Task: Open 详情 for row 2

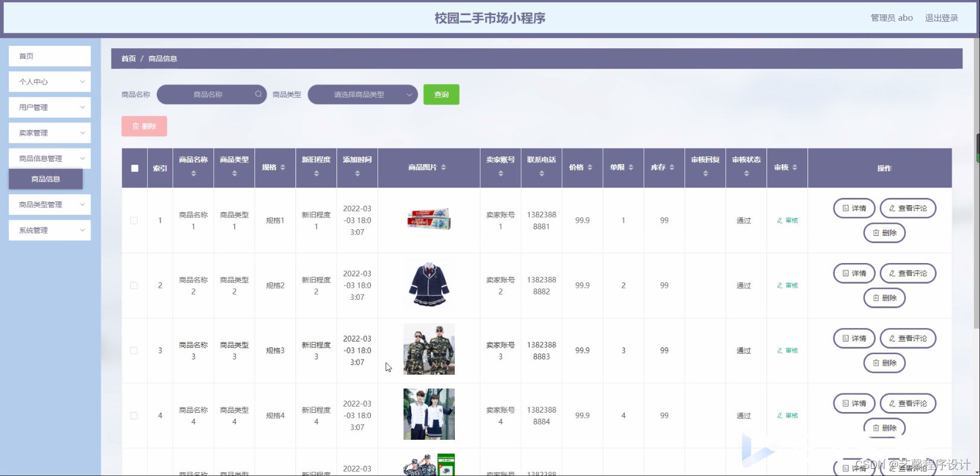Action: point(854,273)
